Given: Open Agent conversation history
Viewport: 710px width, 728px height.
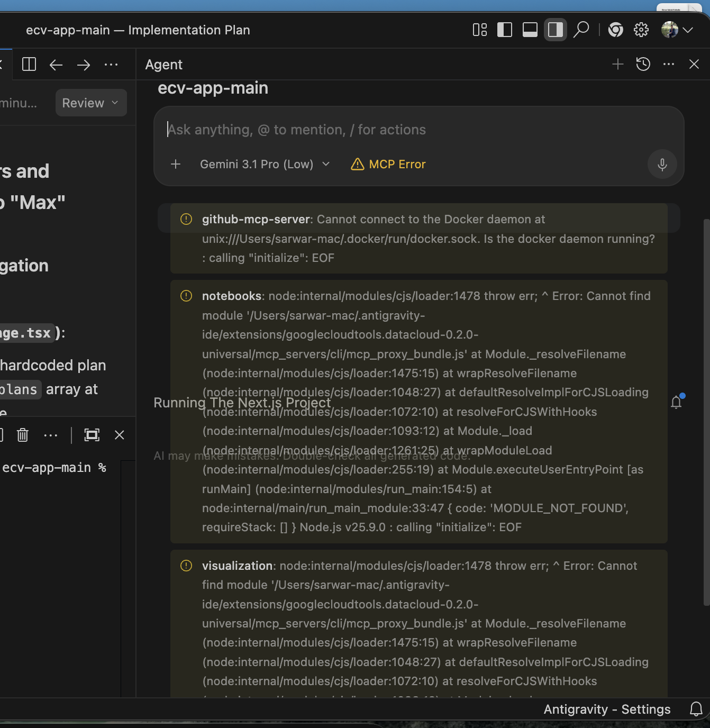Looking at the screenshot, I should [x=643, y=65].
